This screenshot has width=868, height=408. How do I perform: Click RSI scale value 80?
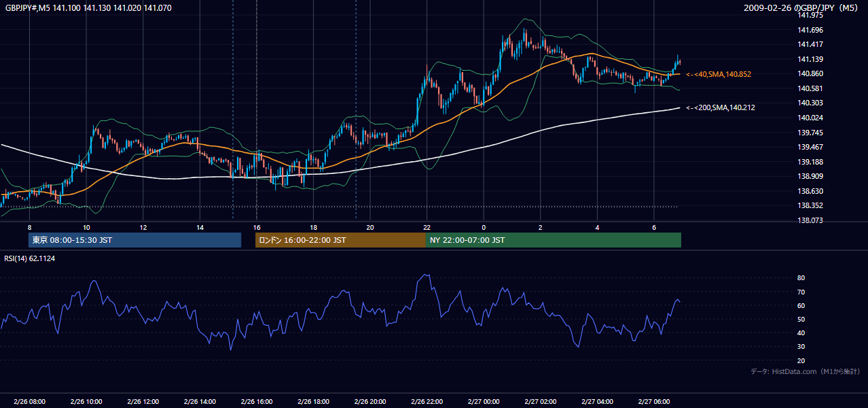click(x=801, y=278)
